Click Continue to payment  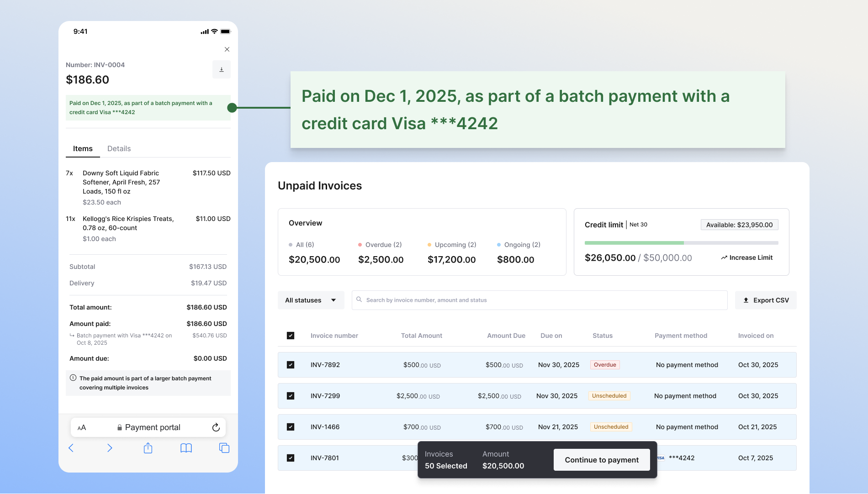(602, 460)
